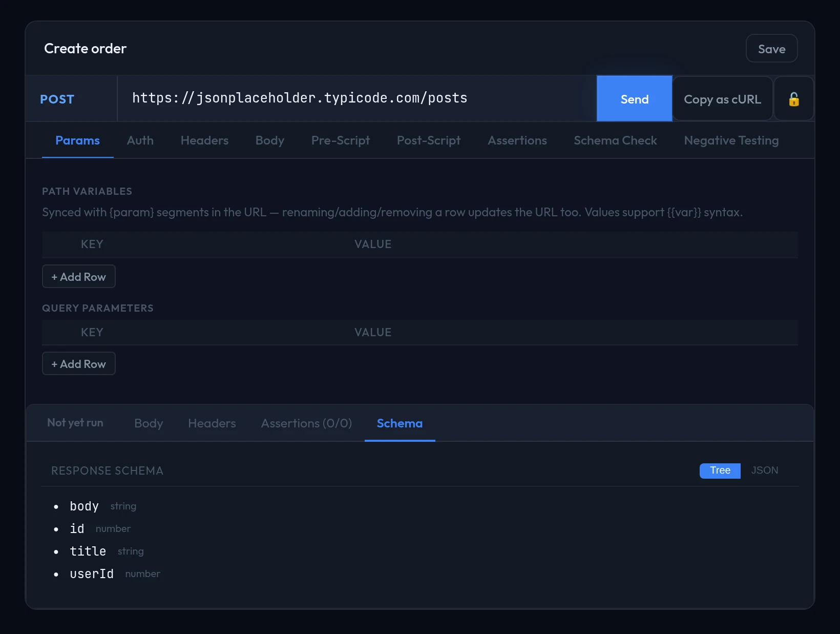Viewport: 840px width, 634px height.
Task: Send the request
Action: point(634,99)
